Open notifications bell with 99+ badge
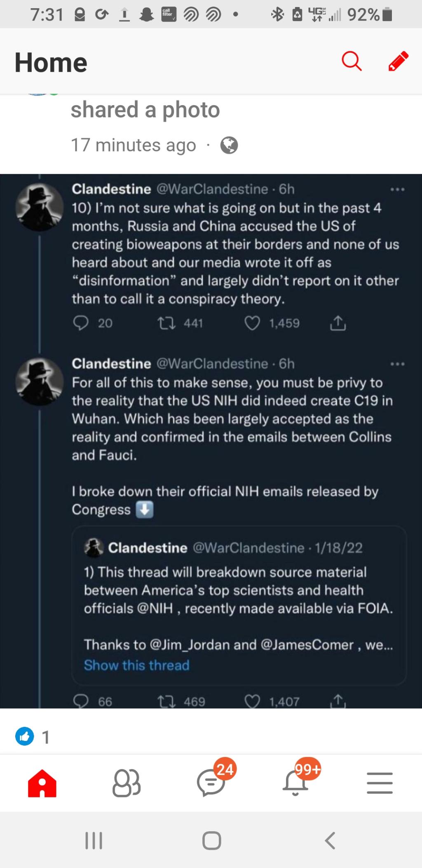This screenshot has width=422, height=868. (x=295, y=782)
